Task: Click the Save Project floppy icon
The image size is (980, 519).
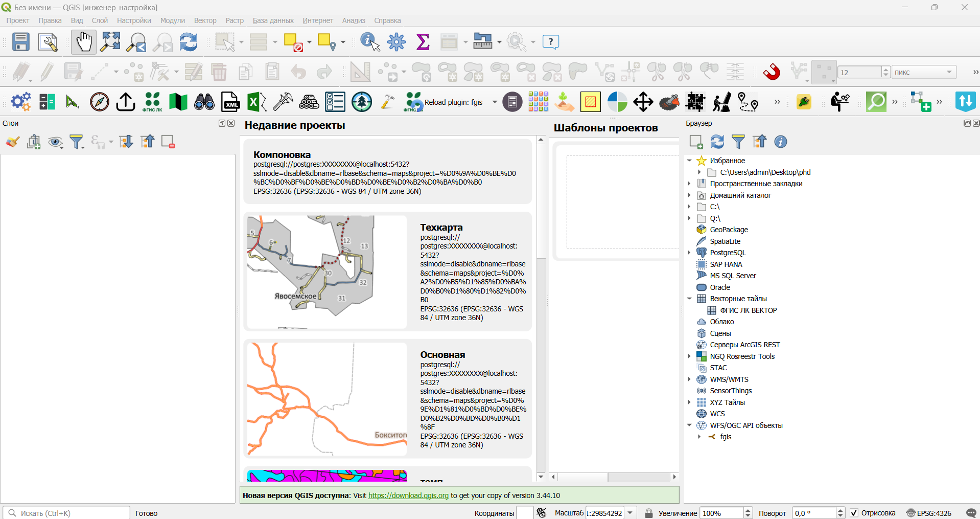Action: 21,42
